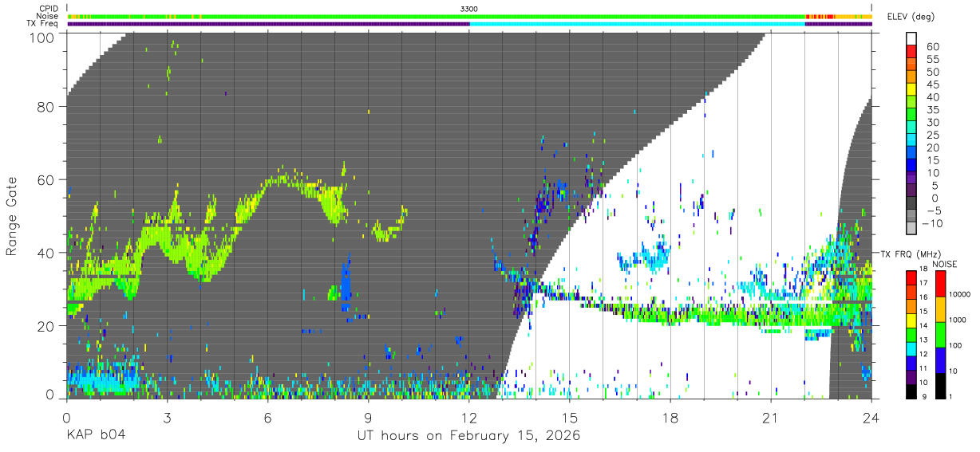Click the 10000 label on NOISE scale

(958, 295)
